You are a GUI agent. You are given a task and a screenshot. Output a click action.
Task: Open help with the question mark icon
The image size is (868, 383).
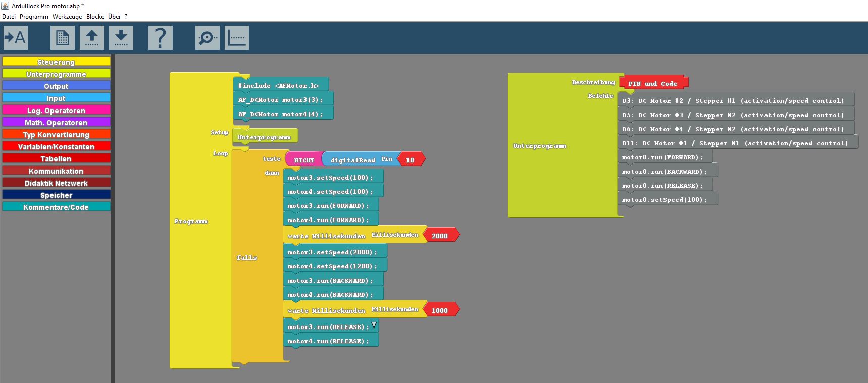(160, 38)
